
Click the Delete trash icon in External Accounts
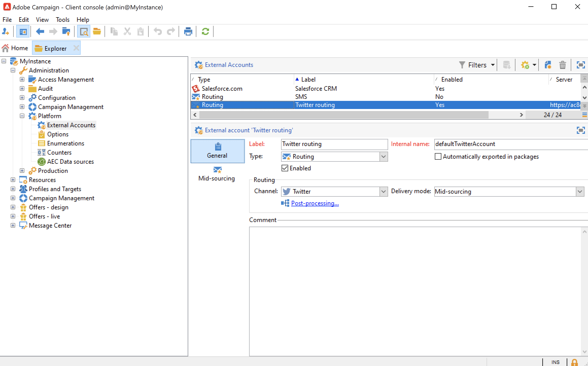click(562, 65)
